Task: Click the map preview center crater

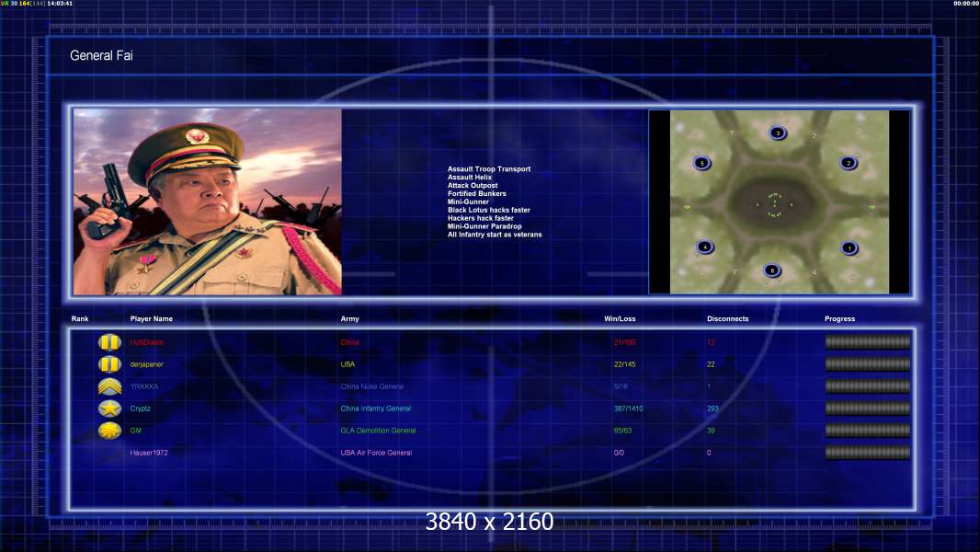Action: point(774,202)
